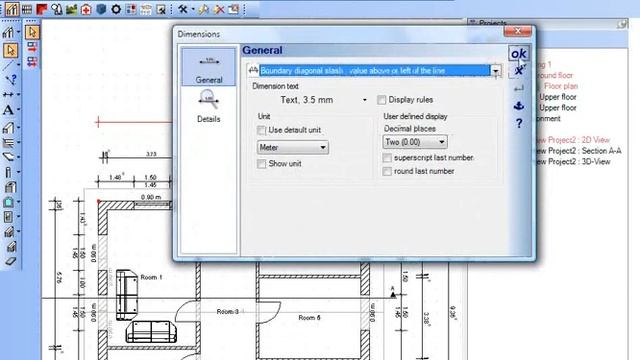The image size is (640, 360).
Task: Expand the arrow beside the dimension tool
Action: [x=19, y=94]
